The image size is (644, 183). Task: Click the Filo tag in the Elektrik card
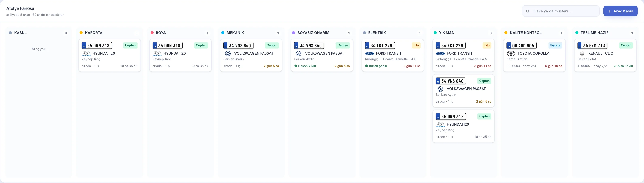click(x=416, y=45)
